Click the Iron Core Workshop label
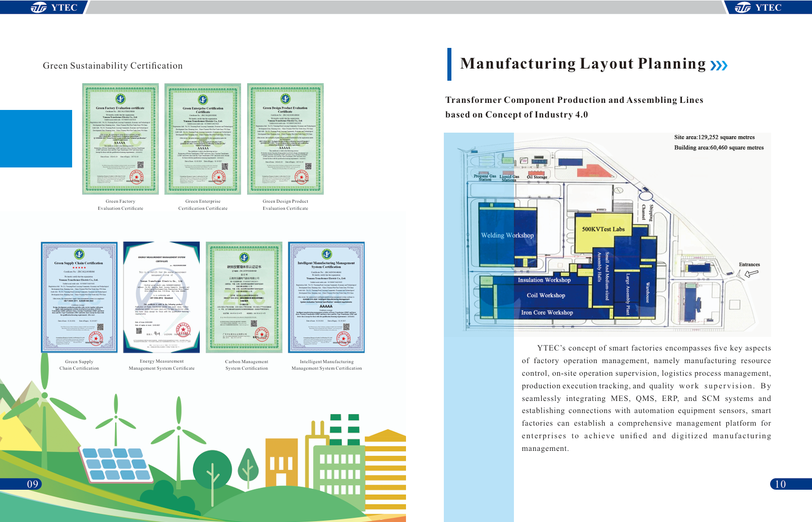 pos(547,313)
